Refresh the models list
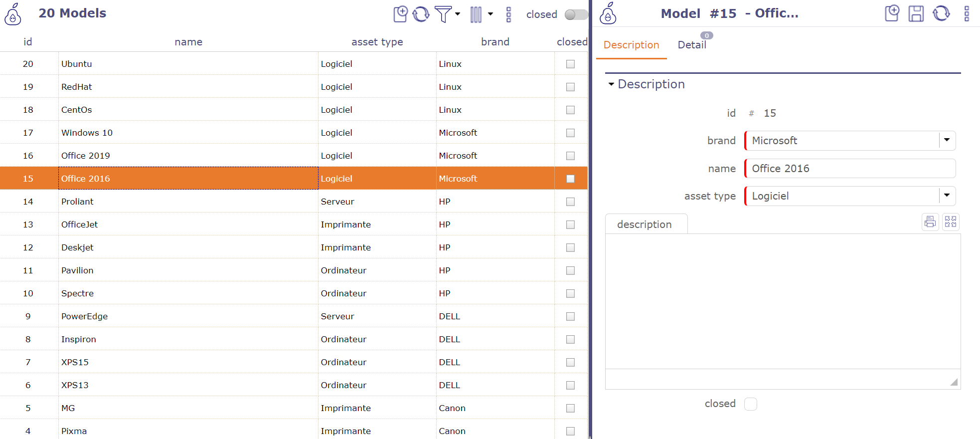This screenshot has height=439, width=980. 421,14
